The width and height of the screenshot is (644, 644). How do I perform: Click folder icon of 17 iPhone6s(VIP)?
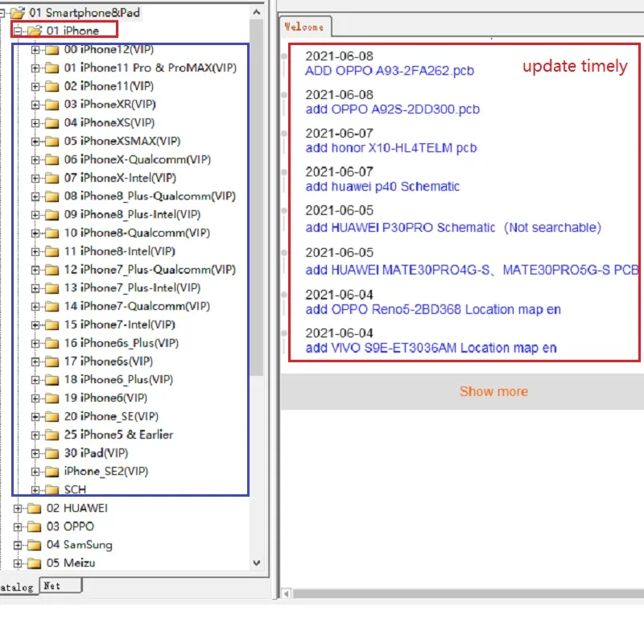point(52,361)
